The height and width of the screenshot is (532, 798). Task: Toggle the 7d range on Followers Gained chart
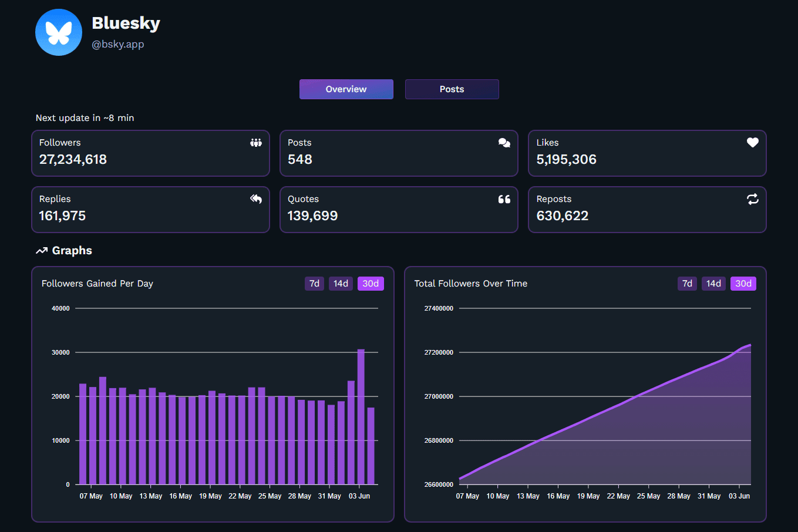point(314,283)
